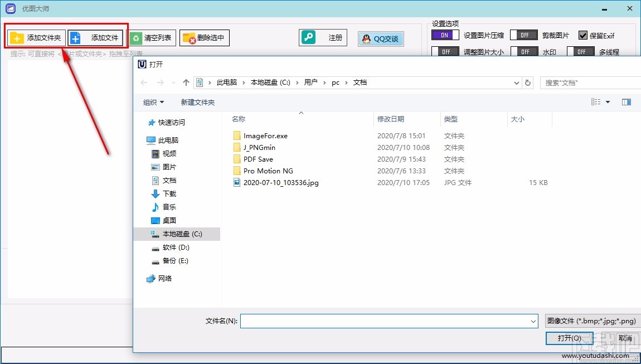
Task: Toggle the 剪裁图片 switch on
Action: click(524, 35)
